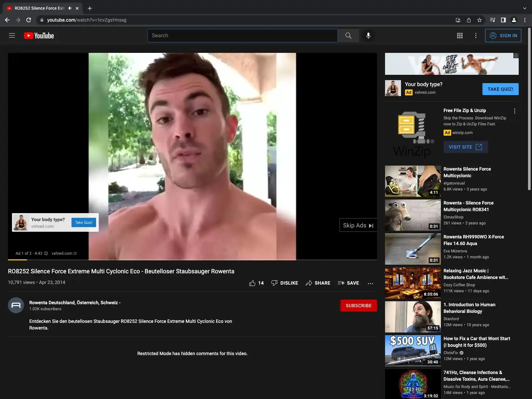Click the TAKE QUIZ! sidebar button
This screenshot has width=532, height=399.
tap(500, 89)
